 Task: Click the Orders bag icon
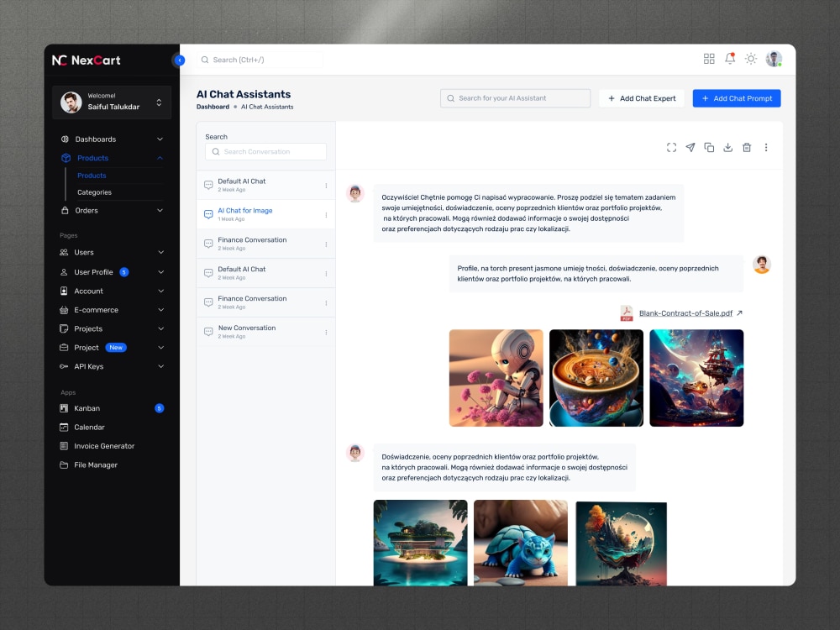[x=65, y=210]
